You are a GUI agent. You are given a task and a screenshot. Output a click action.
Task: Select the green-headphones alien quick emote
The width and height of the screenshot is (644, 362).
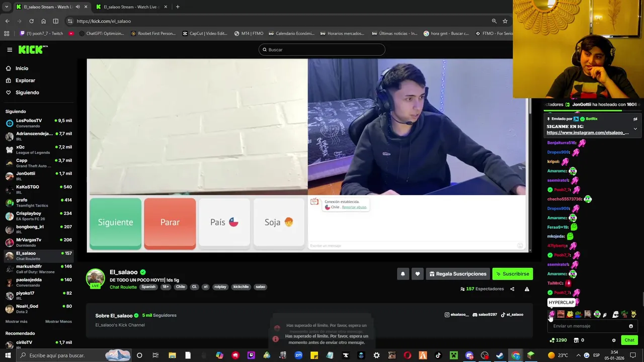(597, 315)
